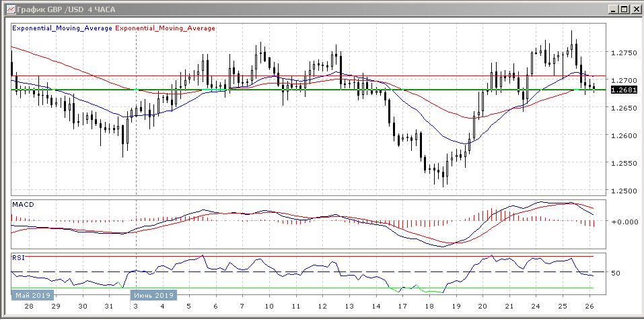
Task: Click the chart window icon in title bar
Action: pyautogui.click(x=8, y=9)
